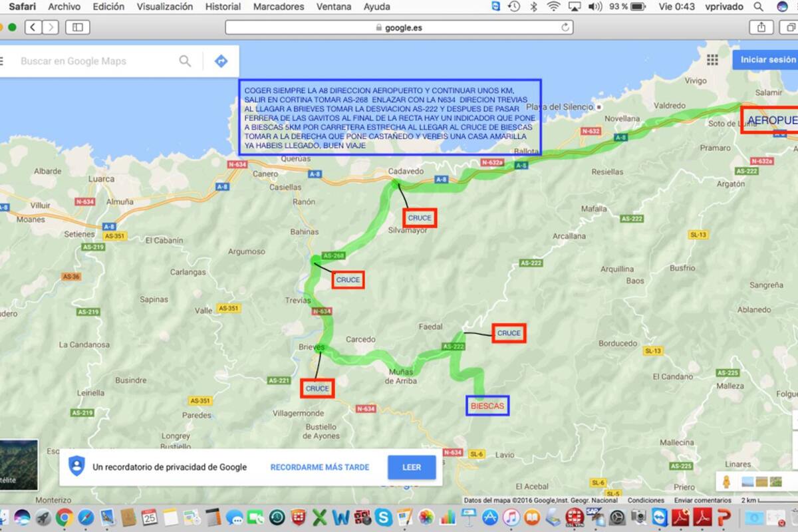Open the Visualización menu
798x532 pixels.
[x=165, y=7]
